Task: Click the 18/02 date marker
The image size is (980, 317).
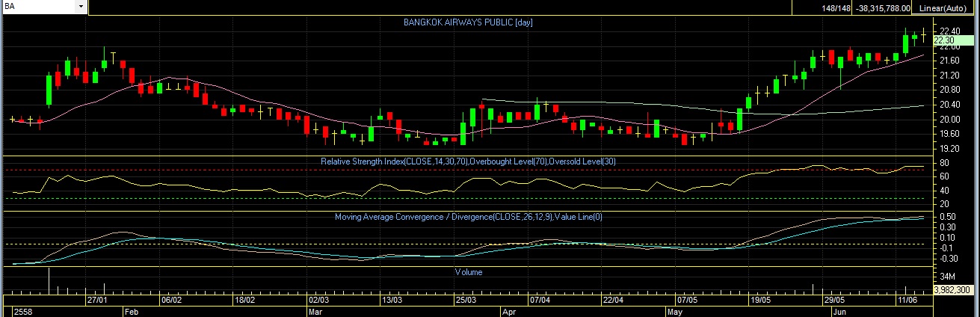Action: pyautogui.click(x=244, y=299)
